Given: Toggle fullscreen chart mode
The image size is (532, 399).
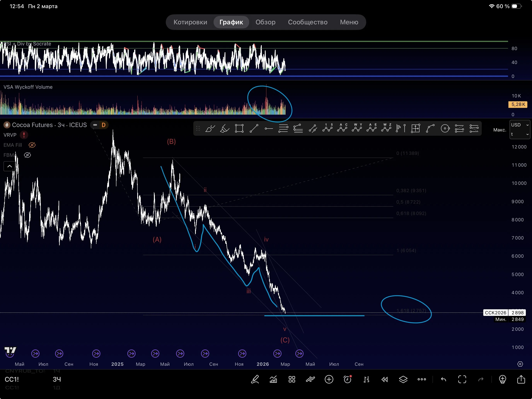Looking at the screenshot, I should [462, 379].
